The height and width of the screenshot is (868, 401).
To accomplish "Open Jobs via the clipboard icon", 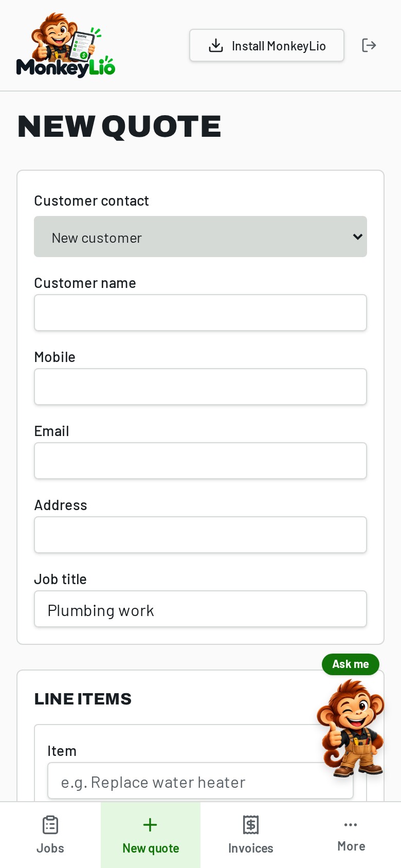I will (x=50, y=825).
